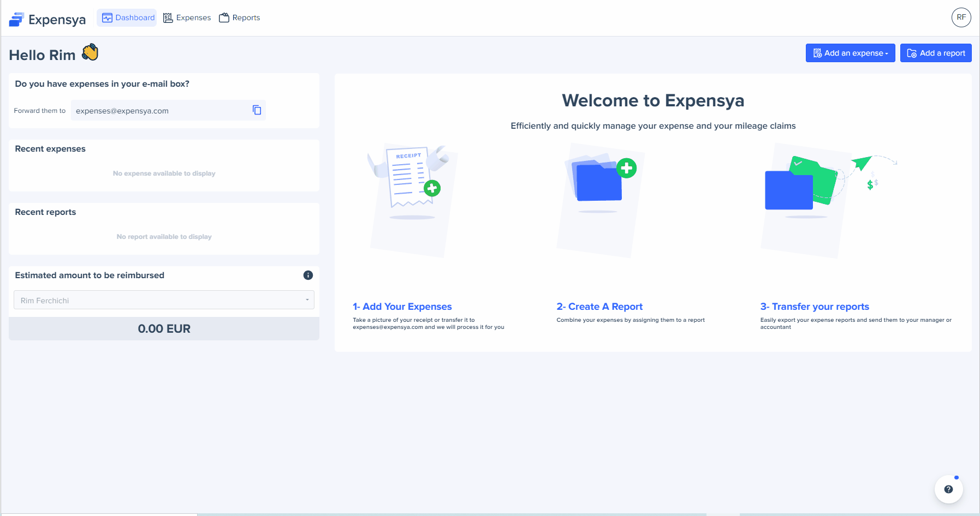Click the blue folder illustration with plus
This screenshot has height=516, width=980.
(601, 180)
